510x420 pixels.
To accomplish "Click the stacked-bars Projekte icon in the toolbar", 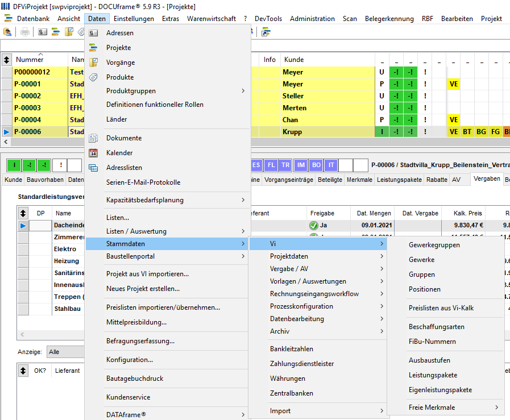I will point(56,32).
